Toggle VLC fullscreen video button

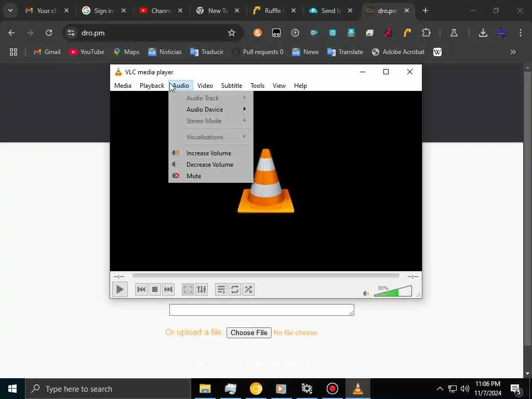pos(188,289)
